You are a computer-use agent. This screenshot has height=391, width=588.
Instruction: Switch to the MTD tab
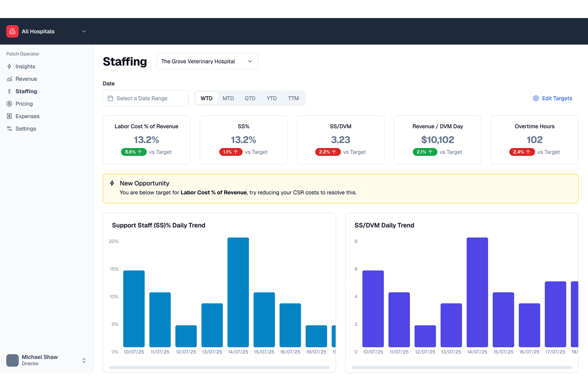(x=228, y=98)
